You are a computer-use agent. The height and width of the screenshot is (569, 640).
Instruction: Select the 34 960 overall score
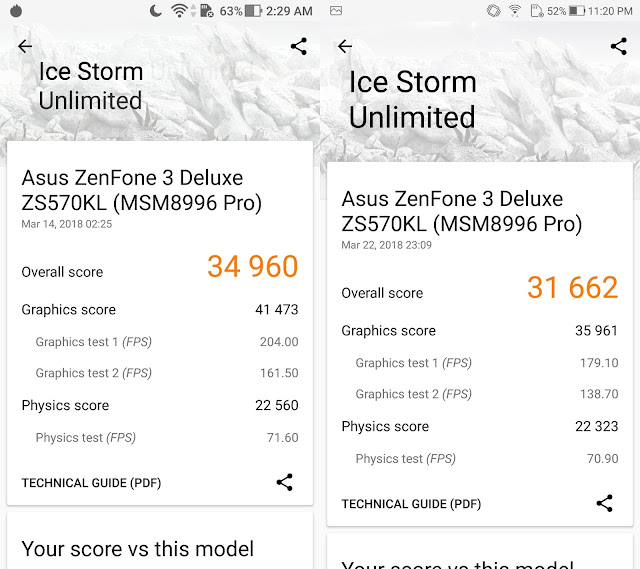pos(253,267)
